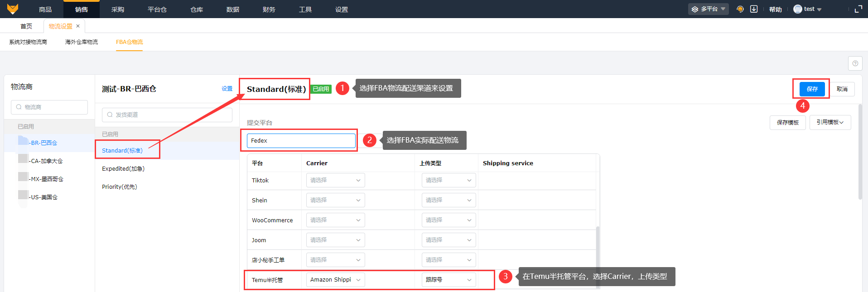Viewport: 868px width, 292px height.
Task: Switch to FBA仓物流 tab
Action: (x=129, y=42)
